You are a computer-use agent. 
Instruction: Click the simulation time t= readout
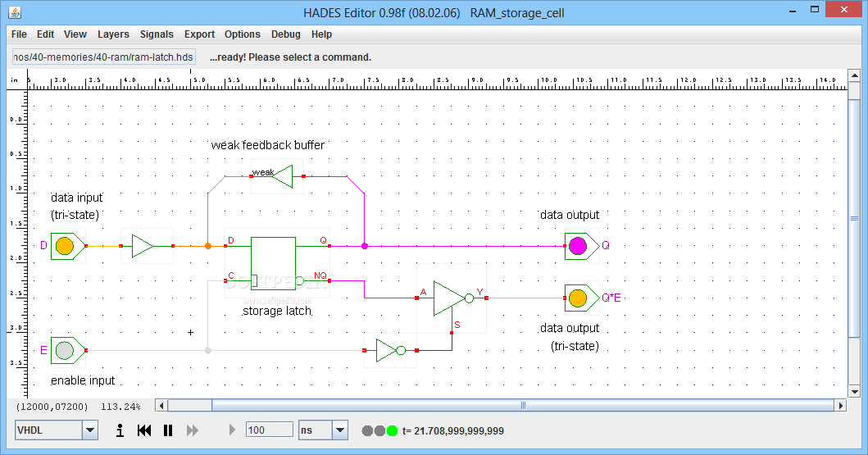point(452,430)
